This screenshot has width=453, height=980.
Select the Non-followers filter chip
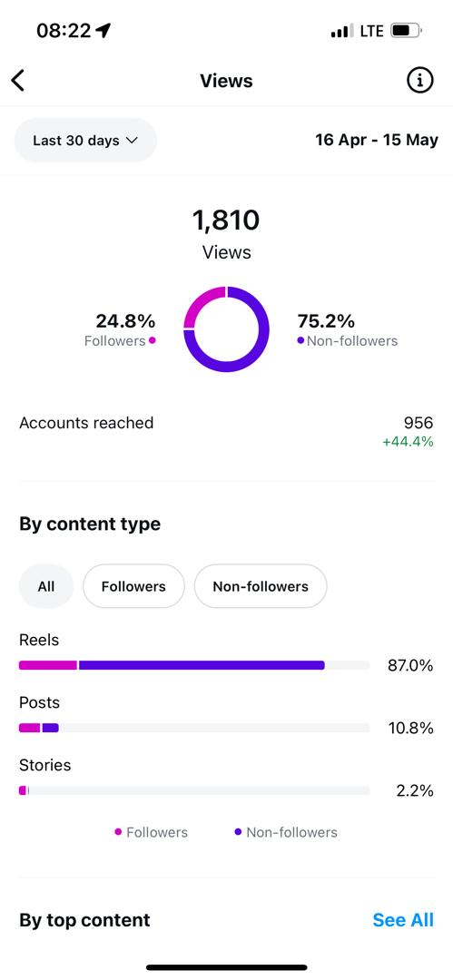click(261, 586)
